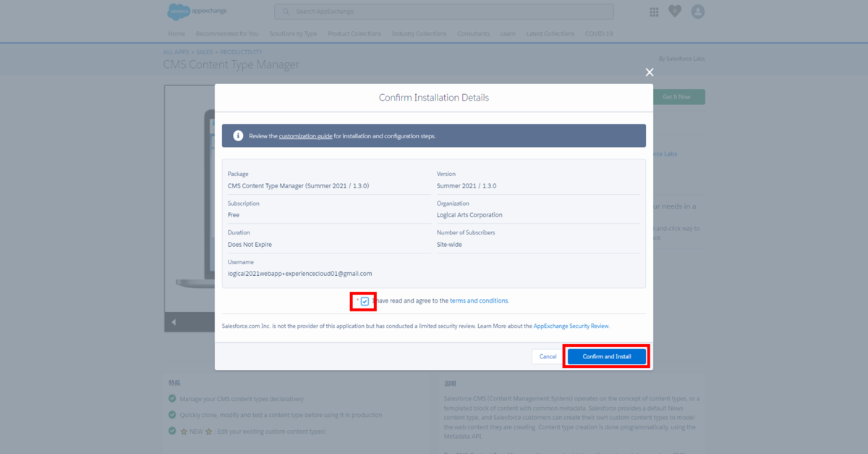The image size is (868, 454).
Task: Open Industry Collections menu
Action: tap(420, 34)
